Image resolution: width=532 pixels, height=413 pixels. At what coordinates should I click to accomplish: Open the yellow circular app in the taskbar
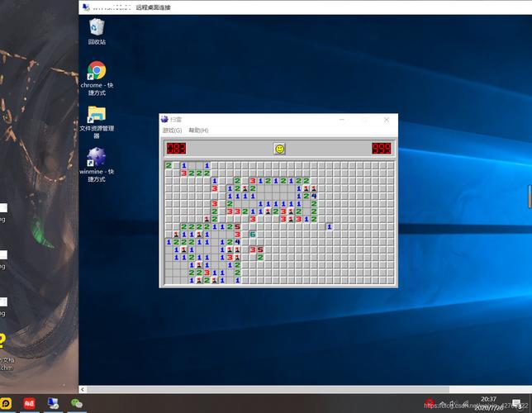(6, 403)
